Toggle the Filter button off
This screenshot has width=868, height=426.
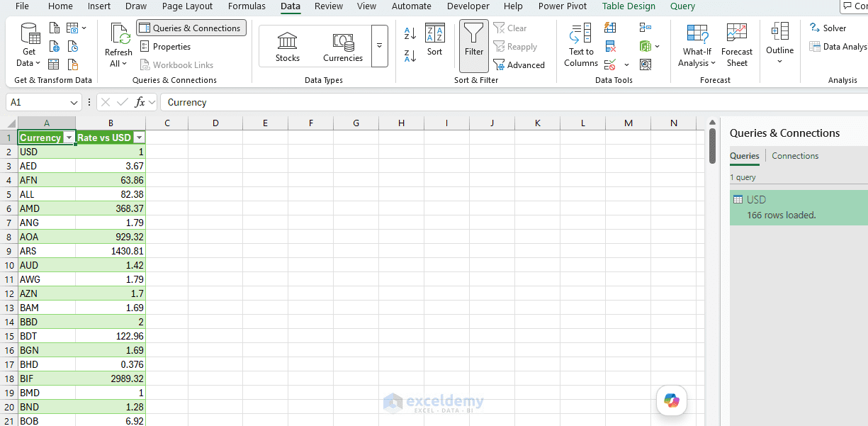[x=474, y=45]
